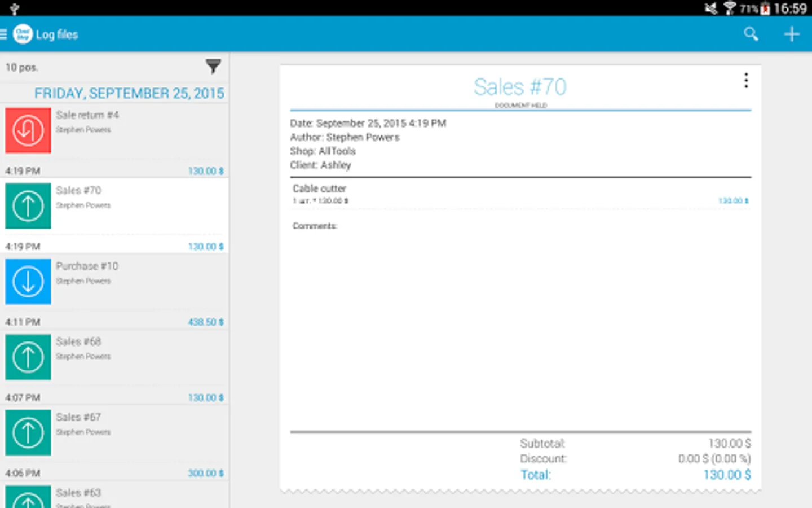Open the Sales #63 entry title
Image resolution: width=812 pixels, height=508 pixels.
pos(78,493)
